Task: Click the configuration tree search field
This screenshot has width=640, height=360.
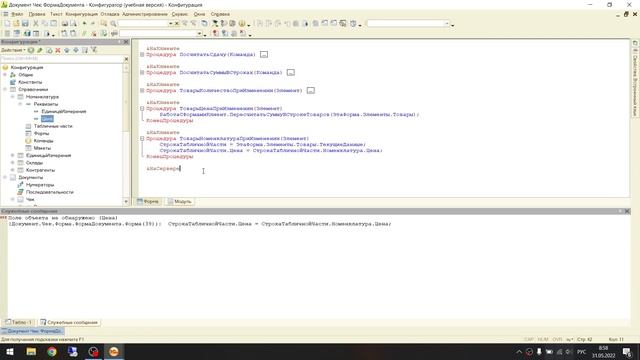Action: [x=61, y=59]
